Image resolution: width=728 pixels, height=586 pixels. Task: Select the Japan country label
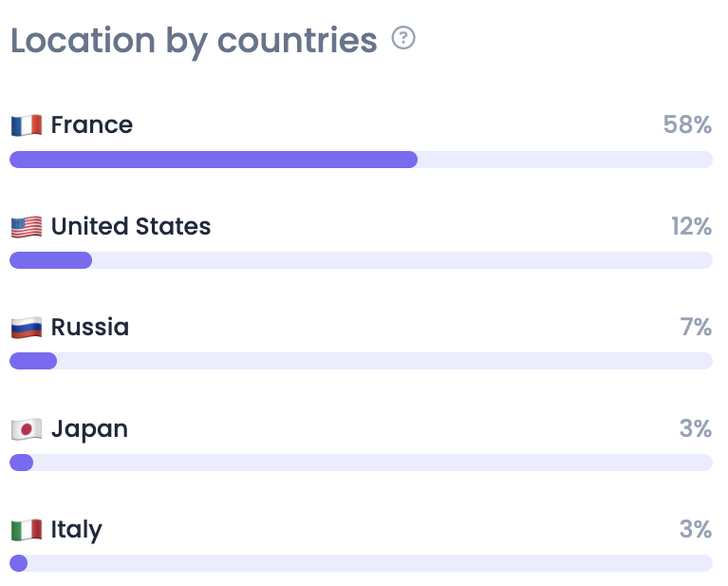pyautogui.click(x=89, y=429)
